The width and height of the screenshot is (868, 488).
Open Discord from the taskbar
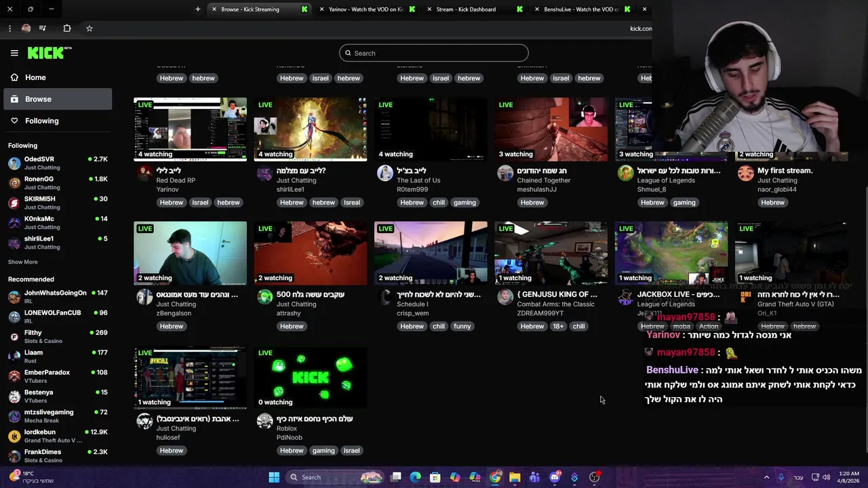click(x=555, y=477)
